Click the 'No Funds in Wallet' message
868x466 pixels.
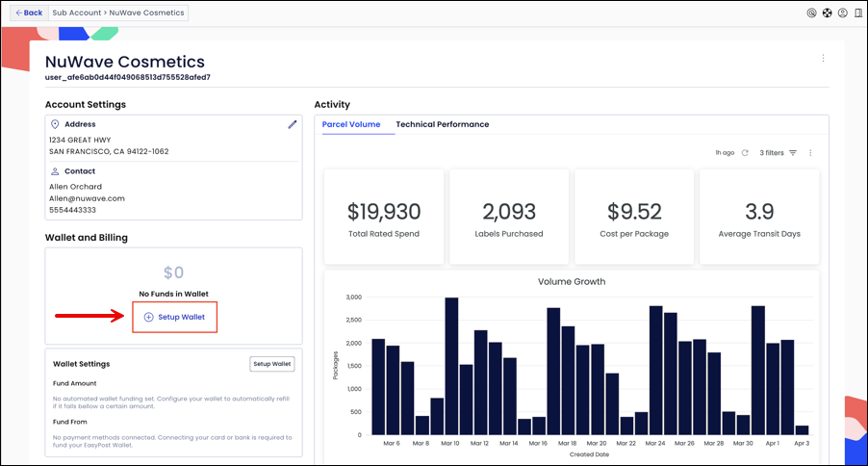(x=174, y=294)
